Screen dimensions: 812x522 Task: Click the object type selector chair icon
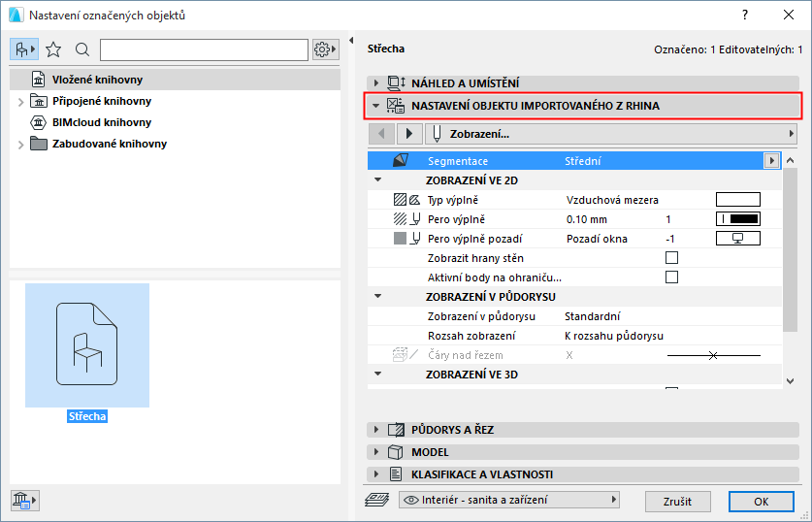[24, 49]
